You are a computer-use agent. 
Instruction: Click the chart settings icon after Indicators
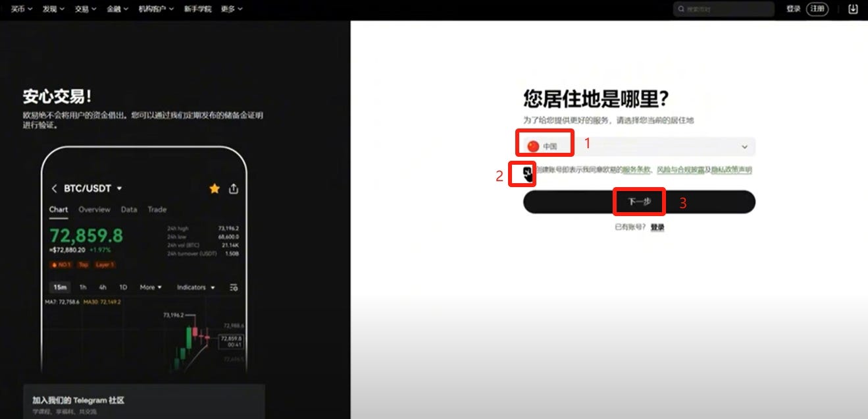click(x=234, y=287)
